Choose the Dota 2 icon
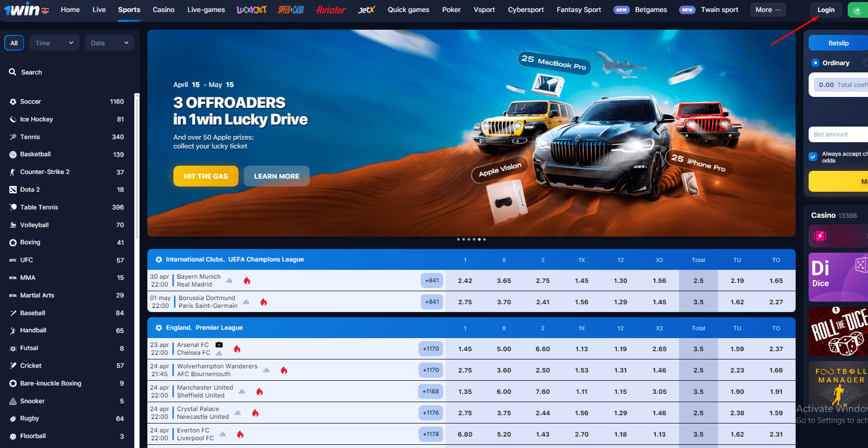This screenshot has width=868, height=448. (13, 190)
